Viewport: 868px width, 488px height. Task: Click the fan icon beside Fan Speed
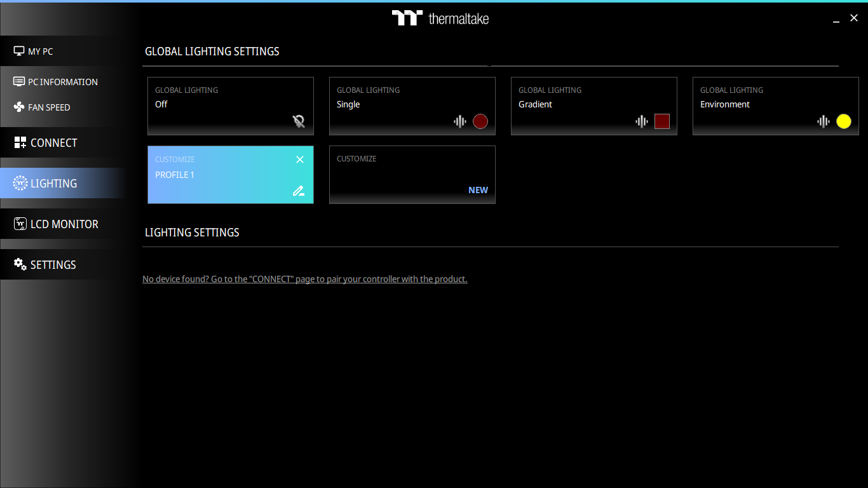tap(19, 107)
